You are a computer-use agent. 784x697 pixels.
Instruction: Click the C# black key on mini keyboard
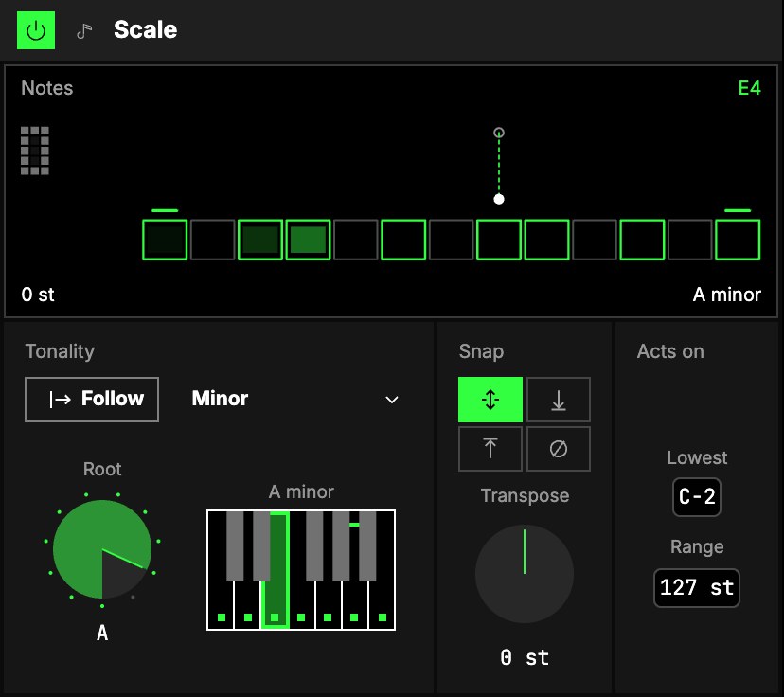235,546
